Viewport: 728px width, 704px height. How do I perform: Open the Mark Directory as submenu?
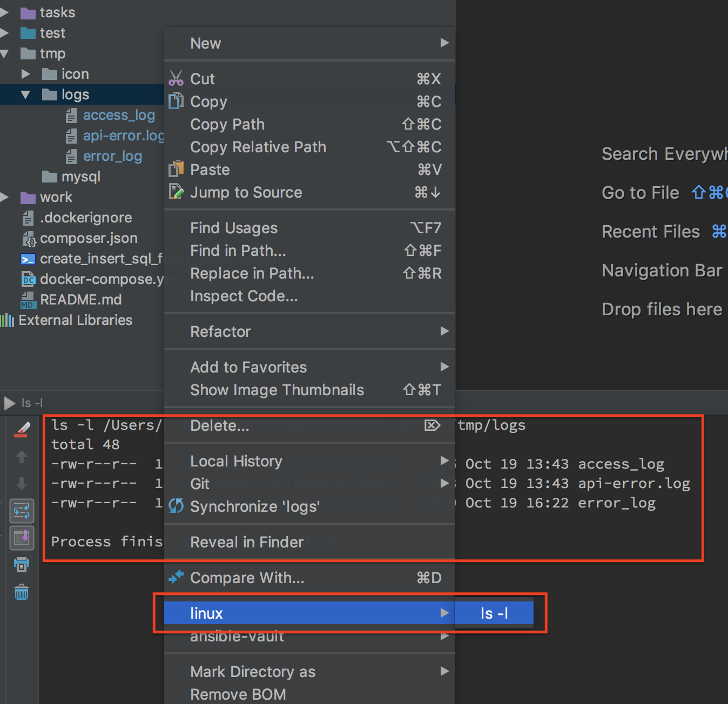[x=309, y=672]
